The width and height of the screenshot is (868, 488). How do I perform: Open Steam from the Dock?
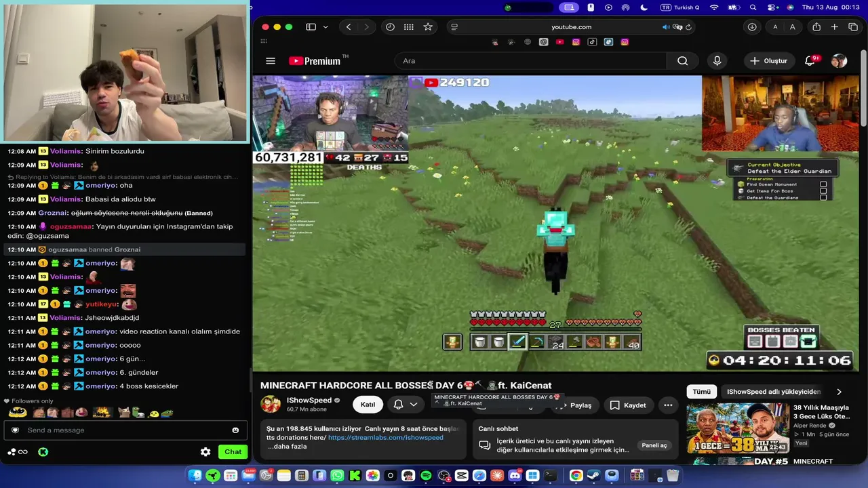tap(594, 476)
